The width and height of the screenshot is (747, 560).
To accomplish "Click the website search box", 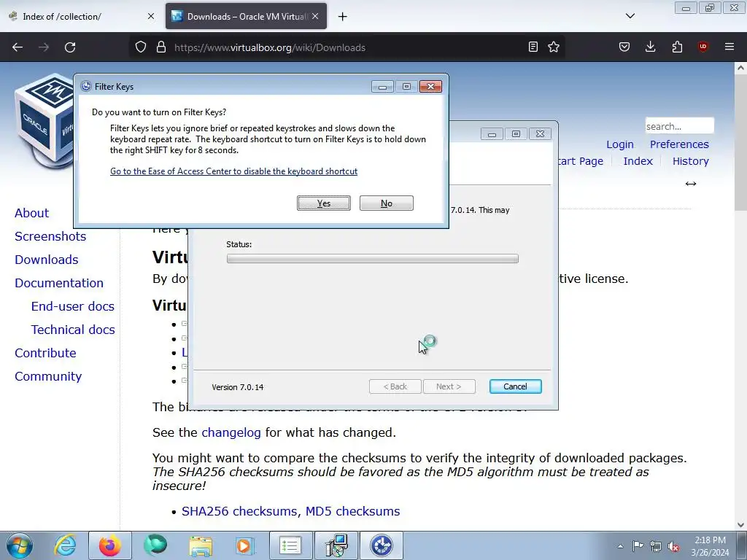I will coord(679,126).
